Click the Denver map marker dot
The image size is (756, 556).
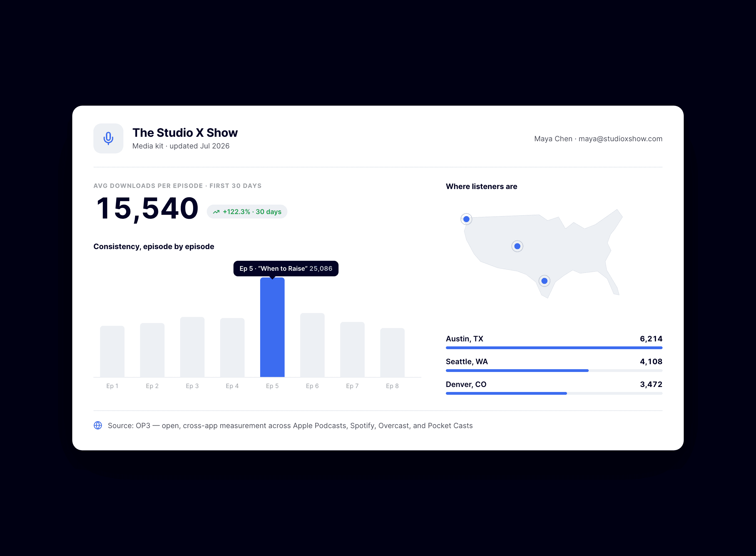coord(518,246)
